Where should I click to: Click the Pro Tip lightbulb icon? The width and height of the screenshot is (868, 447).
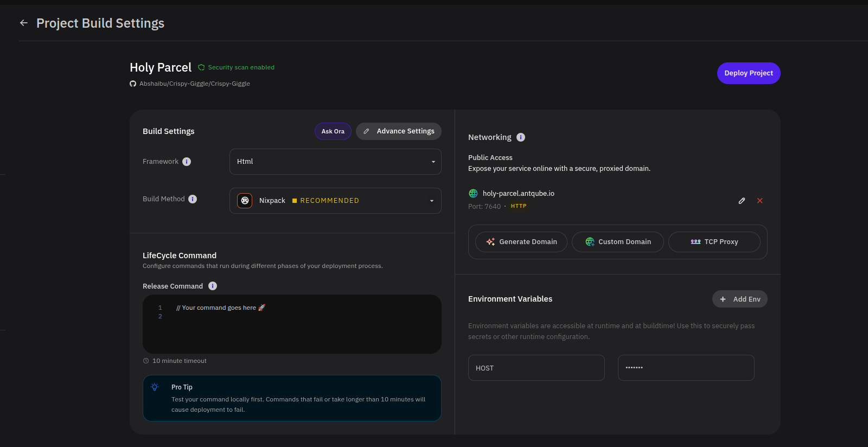[155, 387]
